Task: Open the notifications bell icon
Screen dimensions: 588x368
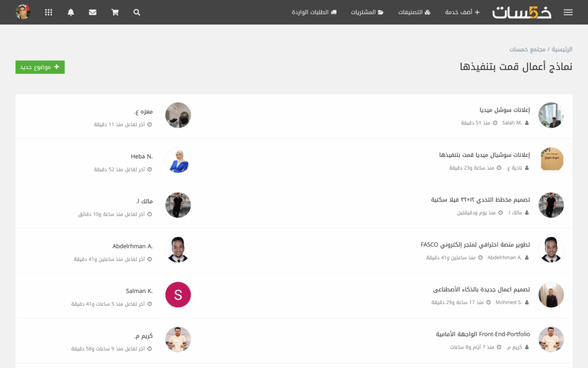Action: pyautogui.click(x=71, y=12)
